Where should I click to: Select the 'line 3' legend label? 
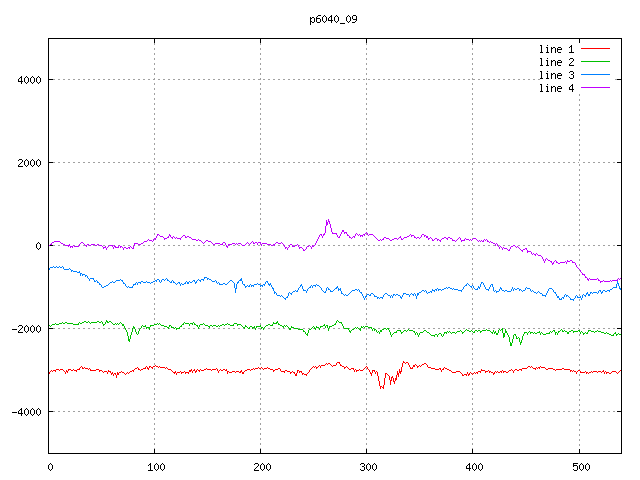point(556,76)
